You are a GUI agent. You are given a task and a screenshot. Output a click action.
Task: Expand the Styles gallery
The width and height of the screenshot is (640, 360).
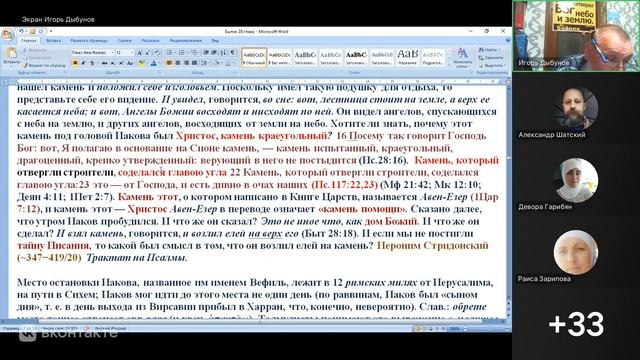coord(449,65)
